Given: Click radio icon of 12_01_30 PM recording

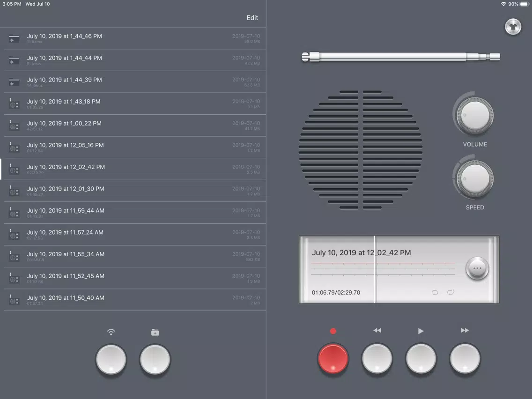Looking at the screenshot, I should coord(14,191).
